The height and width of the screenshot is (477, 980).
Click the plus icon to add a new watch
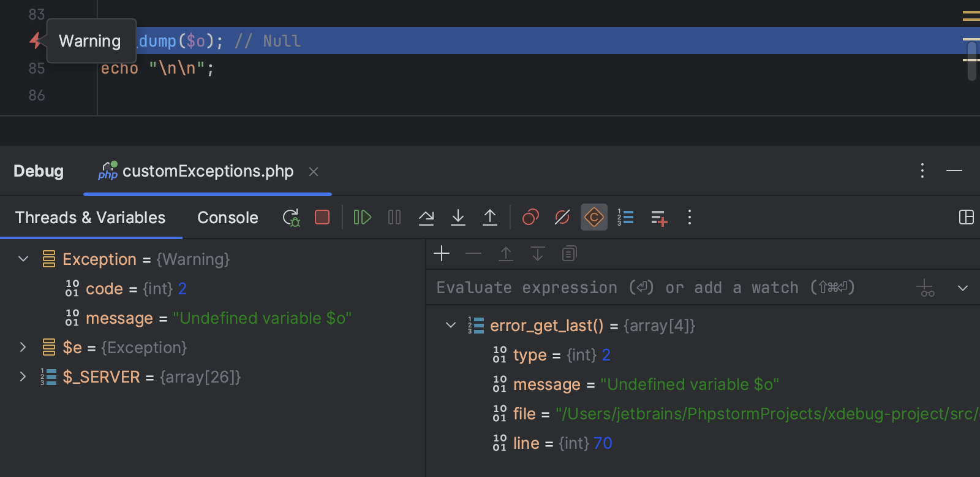[x=442, y=254]
